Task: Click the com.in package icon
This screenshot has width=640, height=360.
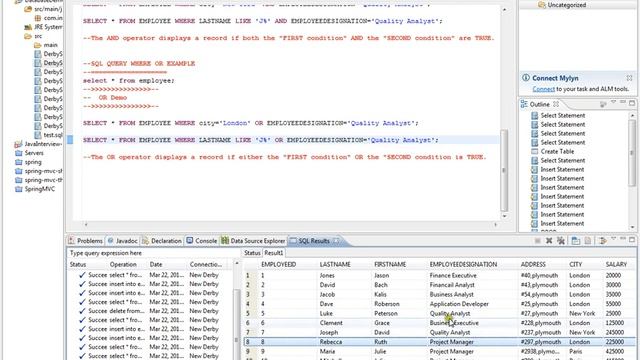Action: click(x=38, y=18)
